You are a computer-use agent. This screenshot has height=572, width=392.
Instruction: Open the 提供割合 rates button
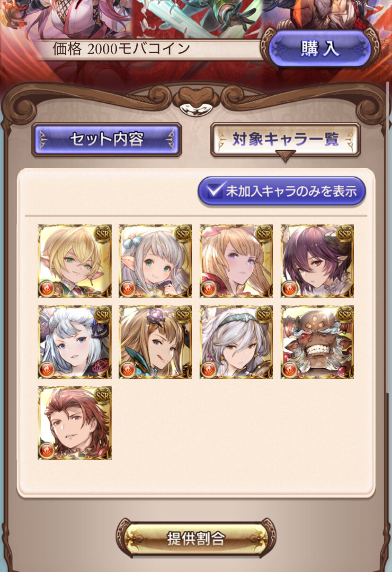point(196,538)
